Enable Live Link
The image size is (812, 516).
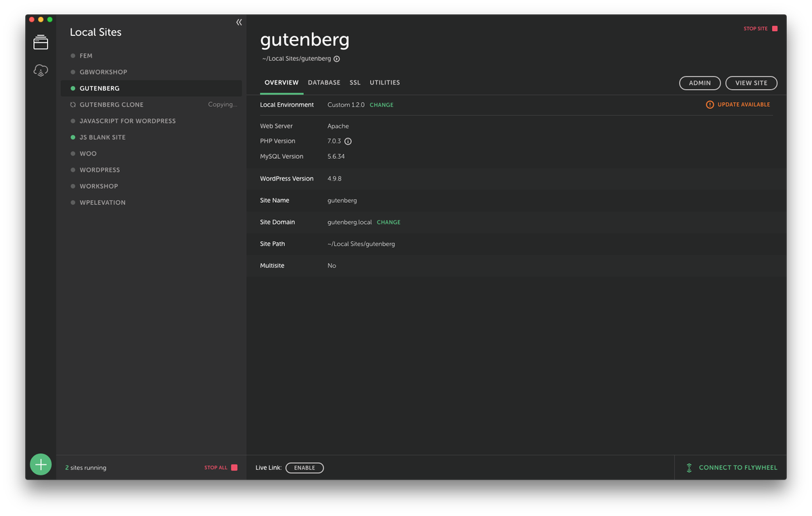click(x=304, y=467)
